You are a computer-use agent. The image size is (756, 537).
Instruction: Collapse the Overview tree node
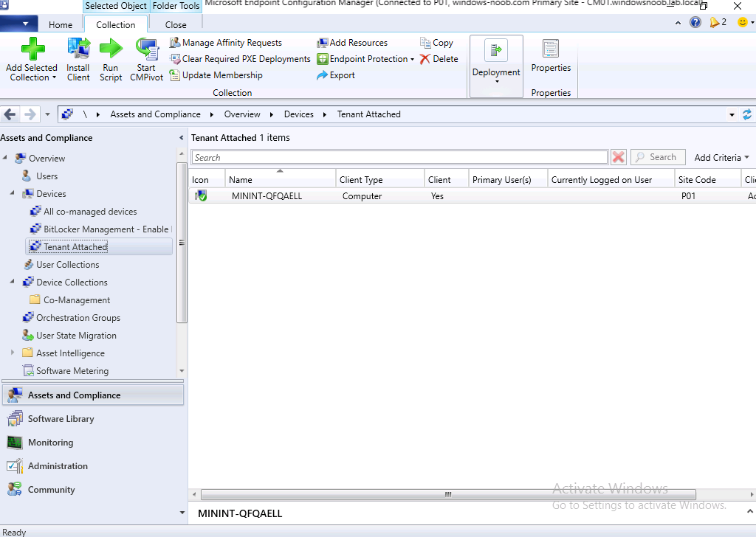pos(5,158)
